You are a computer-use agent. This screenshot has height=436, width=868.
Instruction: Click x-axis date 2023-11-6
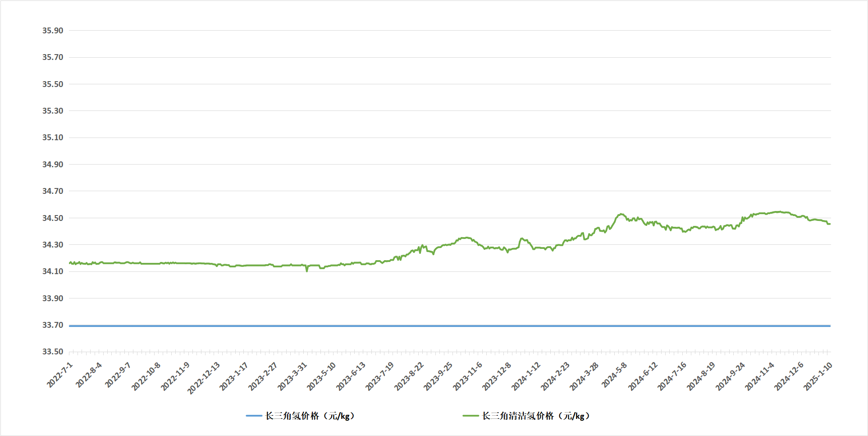click(467, 376)
